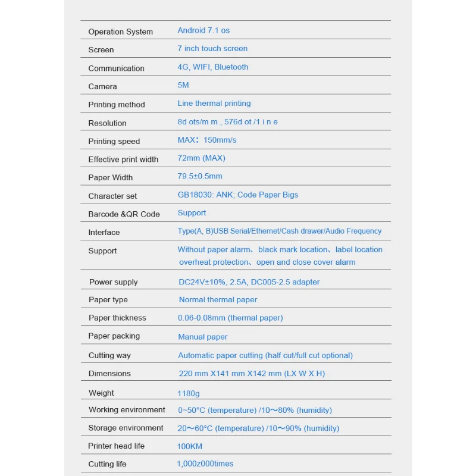The image size is (476, 476).
Task: Click the GB18030 character set value
Action: (x=237, y=195)
